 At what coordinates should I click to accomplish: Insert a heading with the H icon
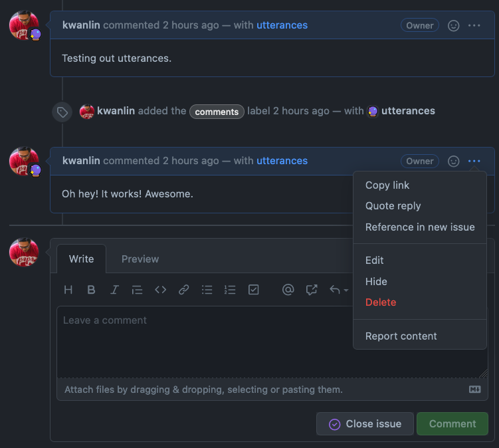(68, 290)
